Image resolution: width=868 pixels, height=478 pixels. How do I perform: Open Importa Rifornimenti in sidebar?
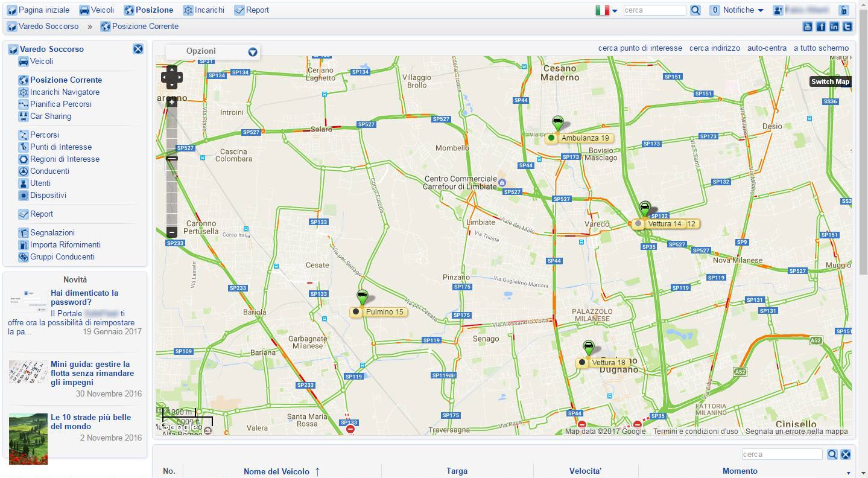tap(60, 245)
